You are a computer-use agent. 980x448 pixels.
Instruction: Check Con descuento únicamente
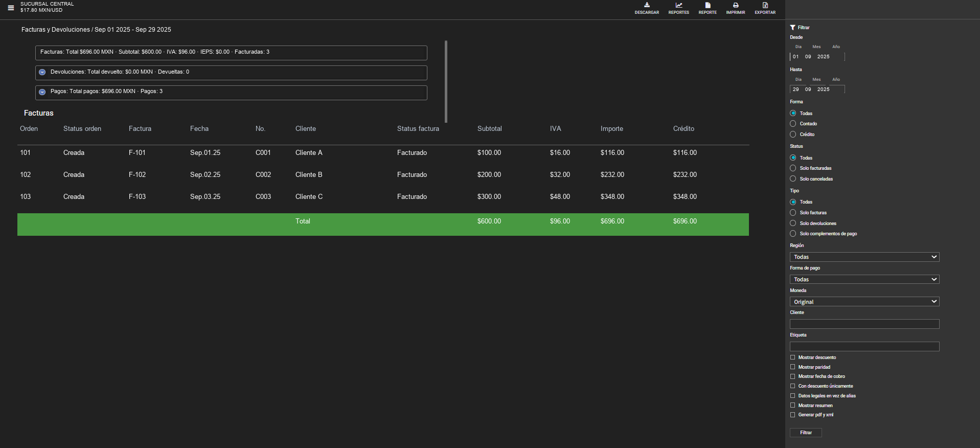click(793, 386)
